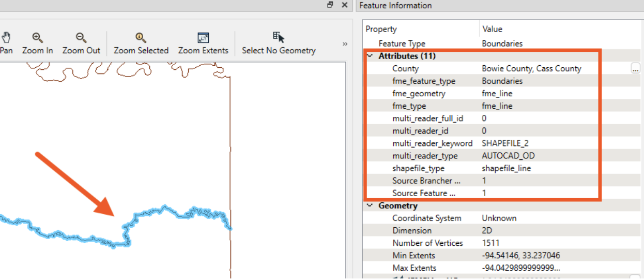The width and height of the screenshot is (644, 280).
Task: Select the Feature Type row
Action: 502,43
